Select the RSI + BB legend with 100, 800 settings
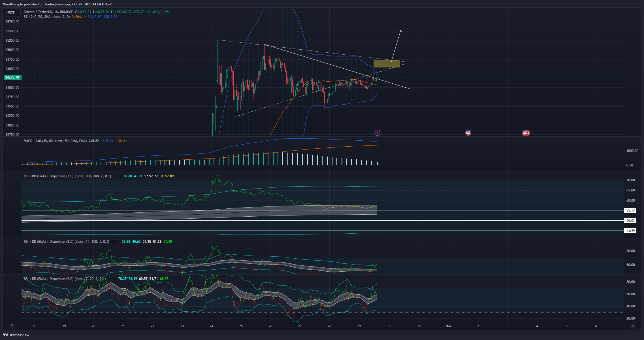 point(67,176)
